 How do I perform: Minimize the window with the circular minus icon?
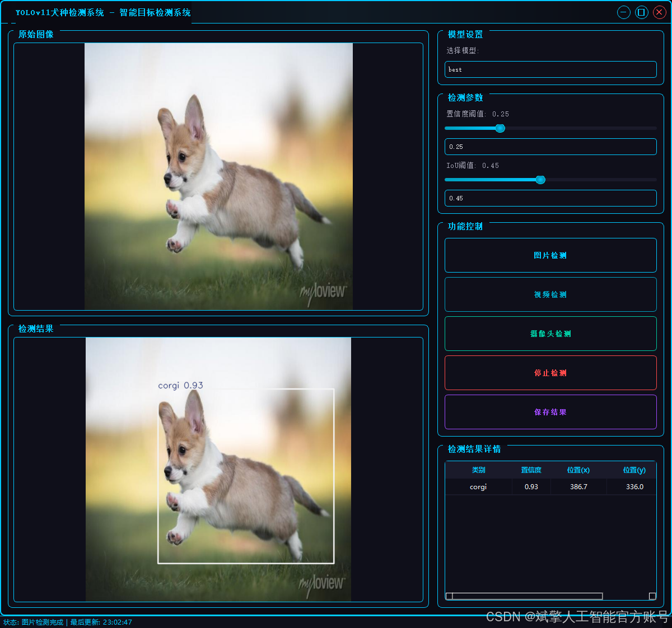[624, 12]
